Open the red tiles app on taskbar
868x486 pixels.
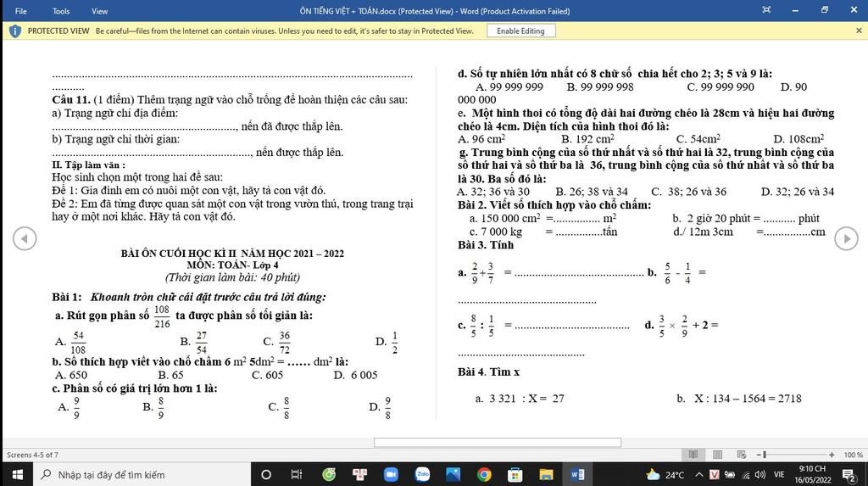tap(359, 474)
